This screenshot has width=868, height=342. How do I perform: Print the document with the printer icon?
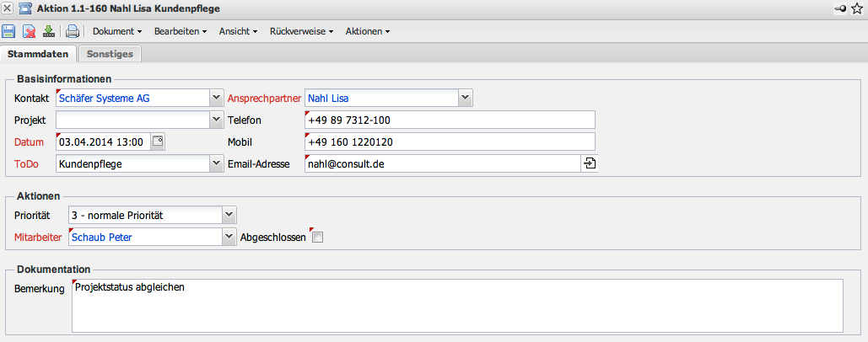pyautogui.click(x=73, y=32)
